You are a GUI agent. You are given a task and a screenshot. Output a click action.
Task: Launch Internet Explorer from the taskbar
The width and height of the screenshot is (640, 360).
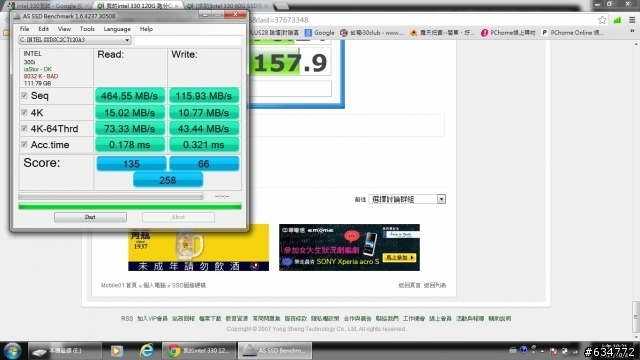[x=146, y=351]
